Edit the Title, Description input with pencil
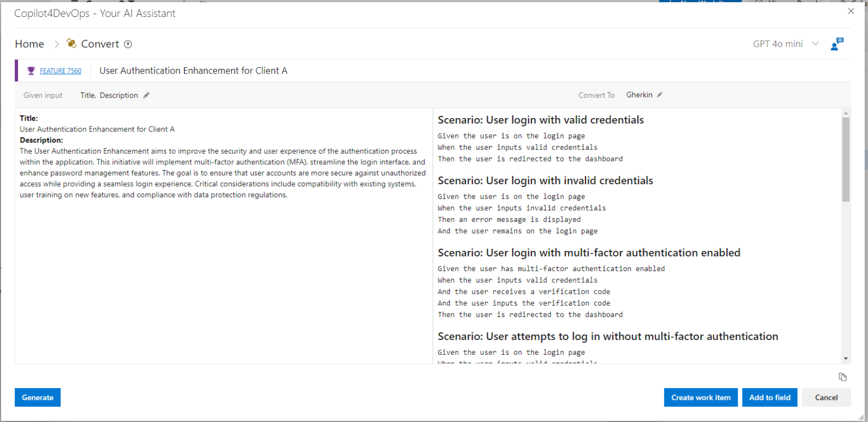868x422 pixels. [146, 95]
